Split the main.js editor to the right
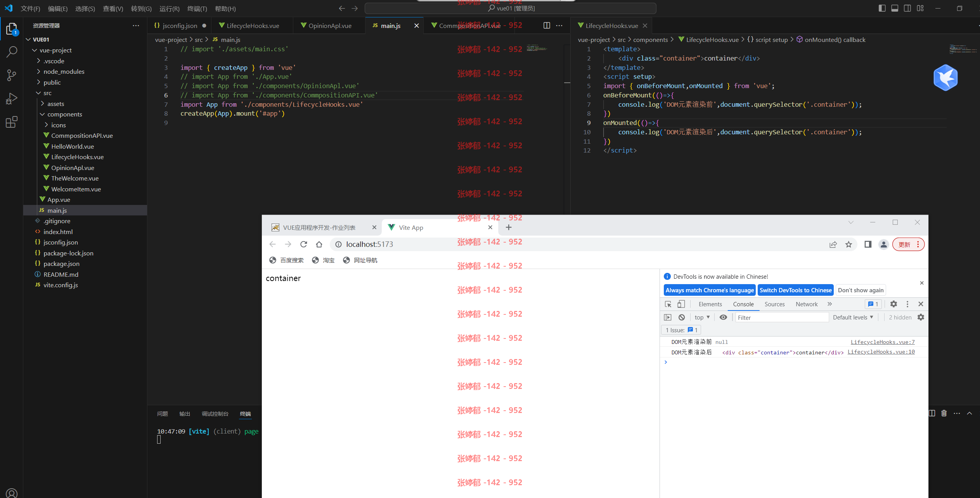980x498 pixels. tap(547, 26)
